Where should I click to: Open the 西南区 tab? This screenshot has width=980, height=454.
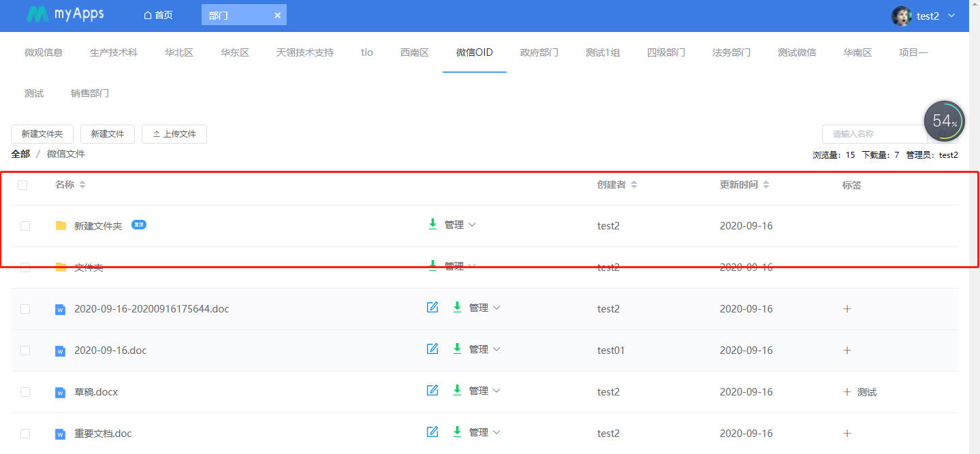click(415, 52)
